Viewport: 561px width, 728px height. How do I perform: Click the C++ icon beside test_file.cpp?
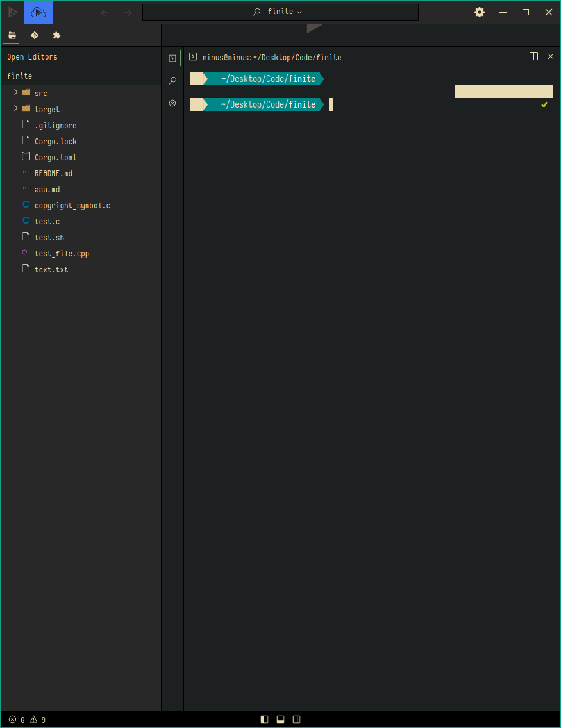click(26, 252)
